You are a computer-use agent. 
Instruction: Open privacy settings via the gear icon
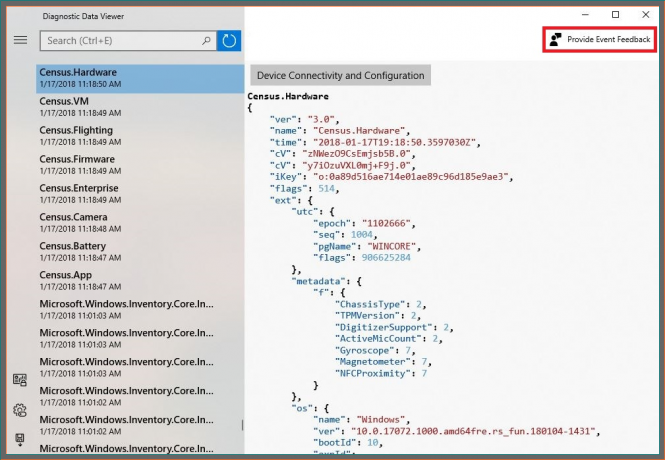click(20, 410)
